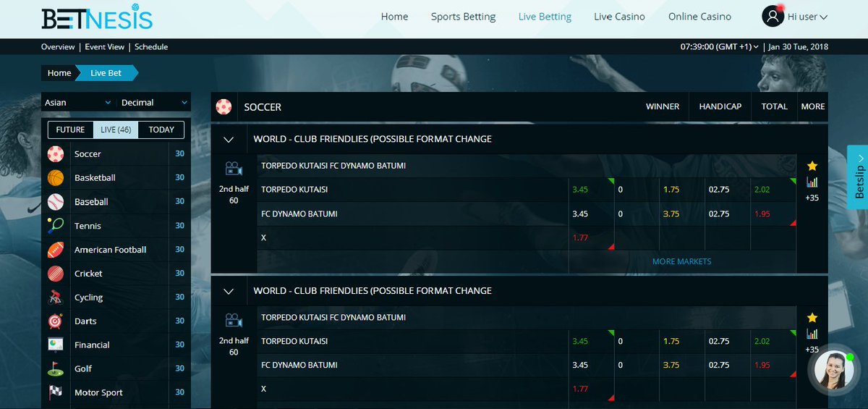The height and width of the screenshot is (409, 868).
Task: Open Online Casino in top navigation
Action: tap(699, 17)
